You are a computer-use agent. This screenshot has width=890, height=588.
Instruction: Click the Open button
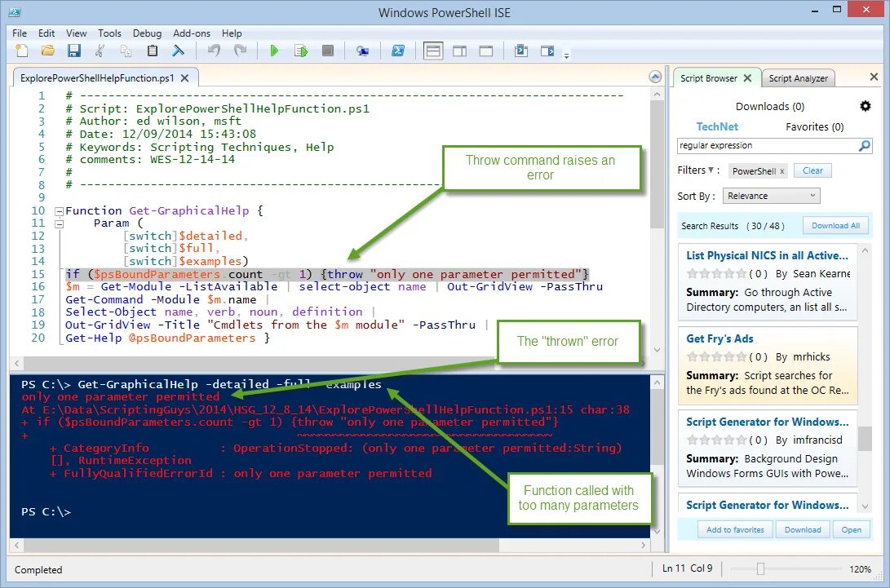pos(851,529)
